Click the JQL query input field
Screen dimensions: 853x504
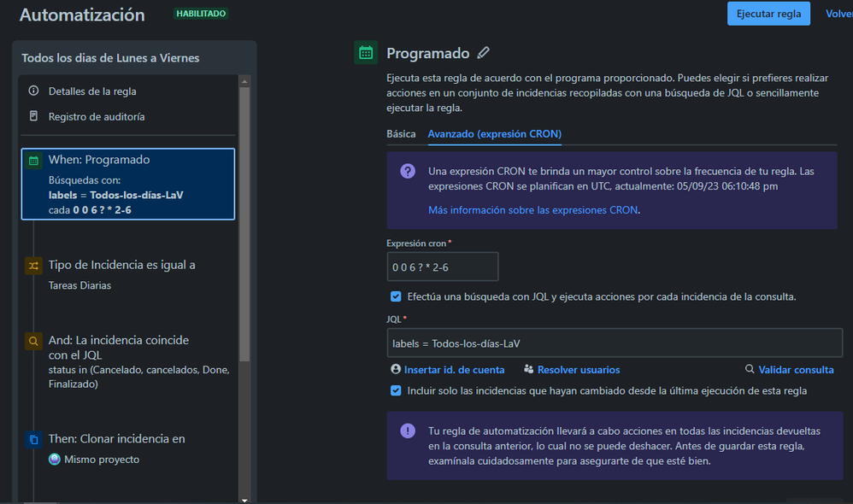coord(615,343)
